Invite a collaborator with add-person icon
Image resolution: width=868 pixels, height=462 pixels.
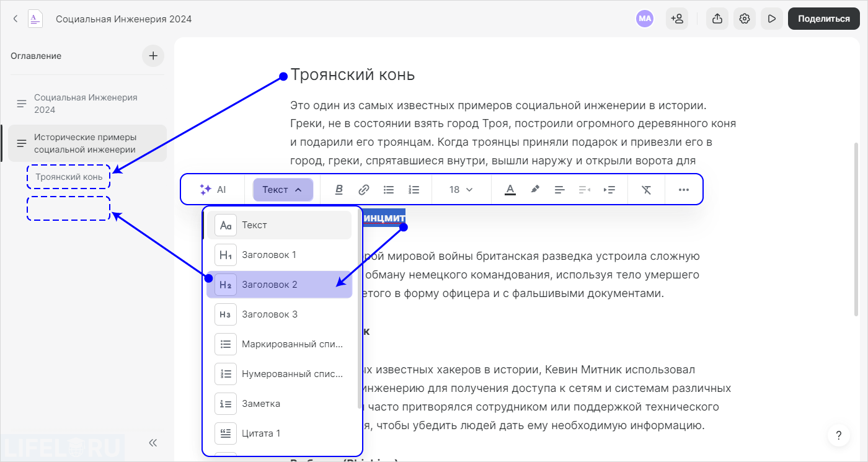coord(677,19)
